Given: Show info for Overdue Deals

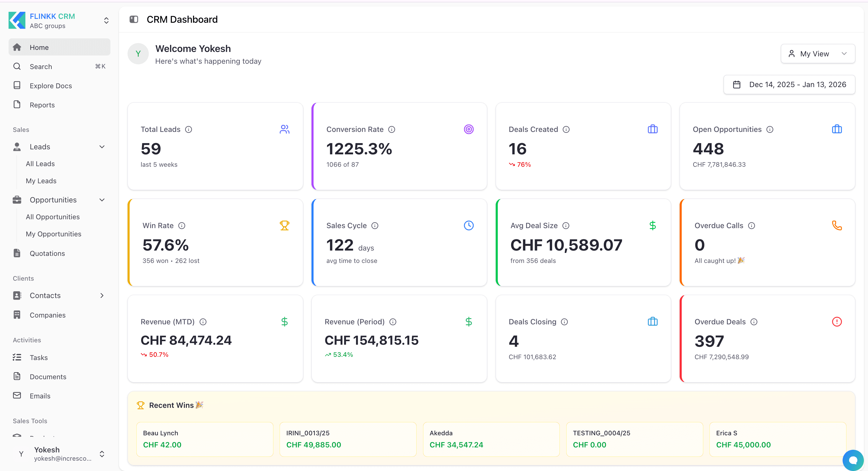Looking at the screenshot, I should 754,322.
